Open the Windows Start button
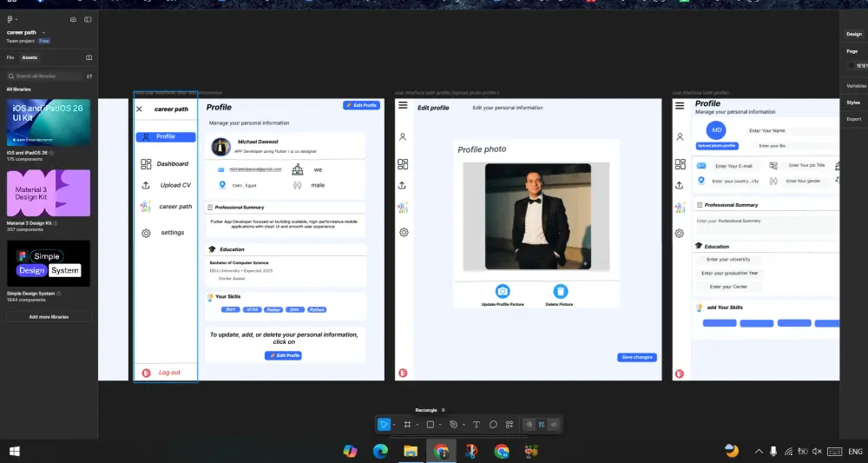Image resolution: width=868 pixels, height=463 pixels. (15, 452)
